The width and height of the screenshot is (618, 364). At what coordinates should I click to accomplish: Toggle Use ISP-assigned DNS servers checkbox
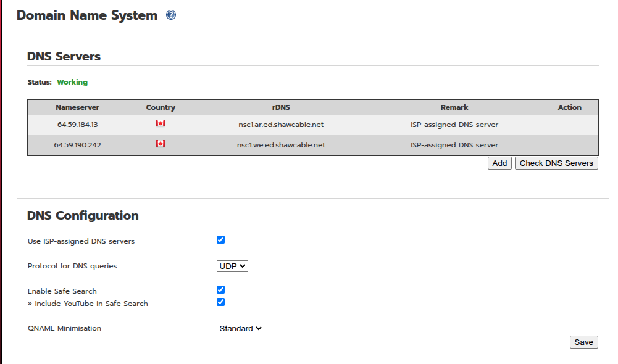click(221, 240)
